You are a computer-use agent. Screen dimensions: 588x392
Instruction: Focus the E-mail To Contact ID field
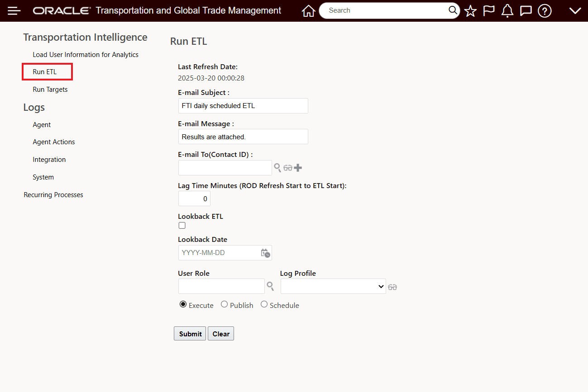point(225,168)
